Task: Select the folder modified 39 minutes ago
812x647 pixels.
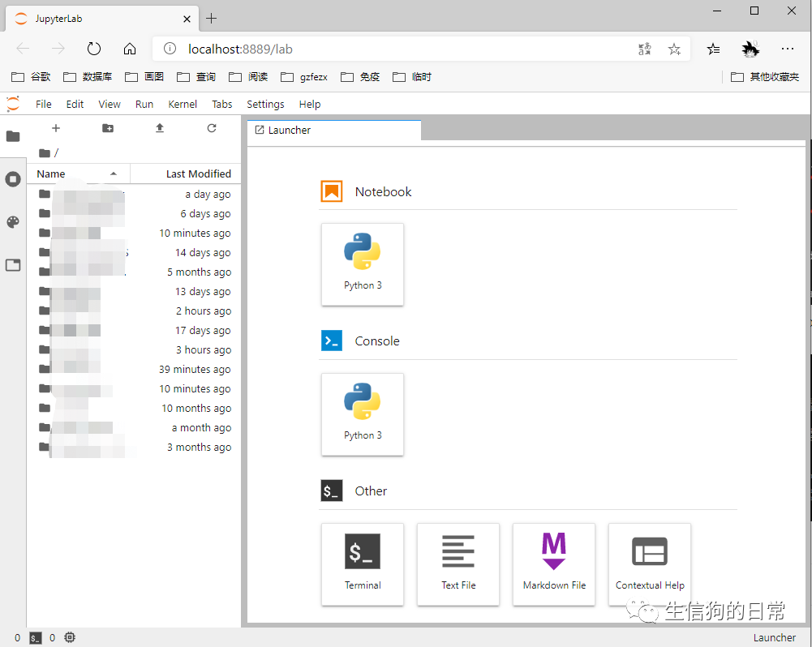Action: coord(134,370)
